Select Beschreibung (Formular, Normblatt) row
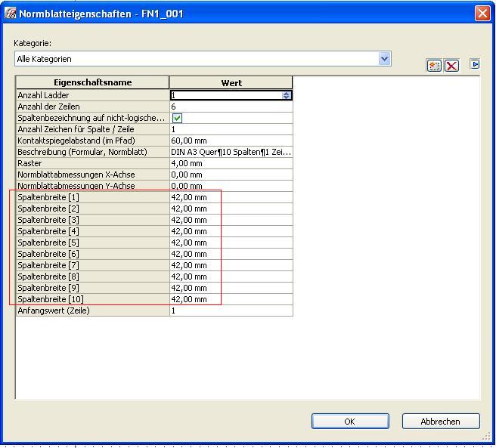The width and height of the screenshot is (496, 448). click(92, 152)
